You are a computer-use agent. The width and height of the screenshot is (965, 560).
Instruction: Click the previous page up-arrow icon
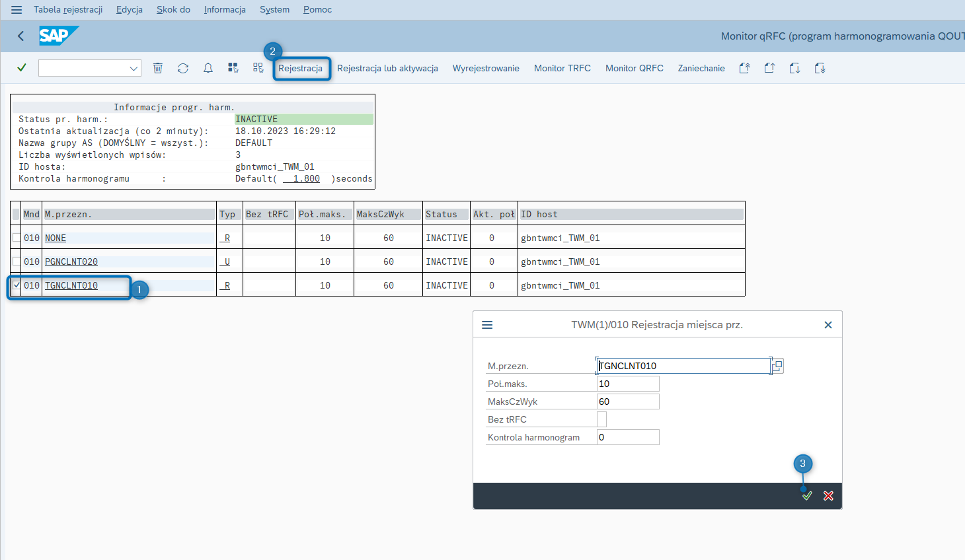coord(770,68)
